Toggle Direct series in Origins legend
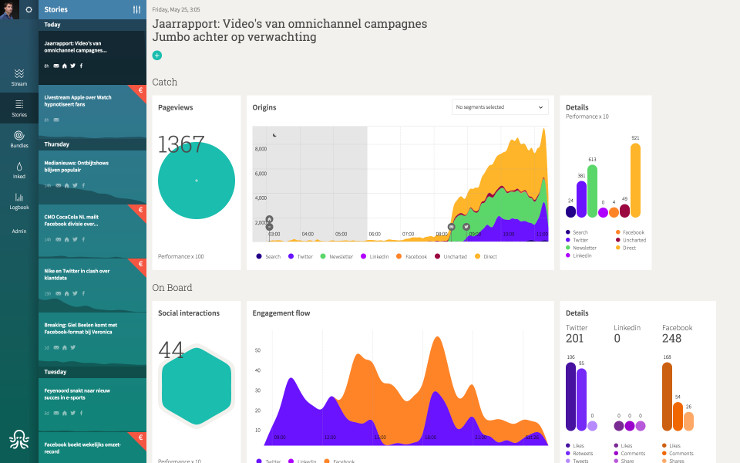This screenshot has height=463, width=740. [x=489, y=256]
